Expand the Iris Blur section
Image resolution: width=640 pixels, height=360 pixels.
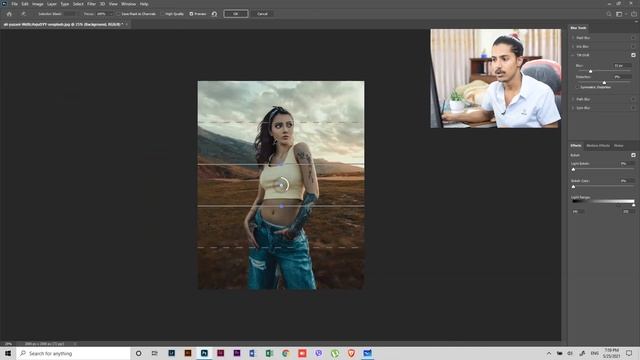point(573,47)
